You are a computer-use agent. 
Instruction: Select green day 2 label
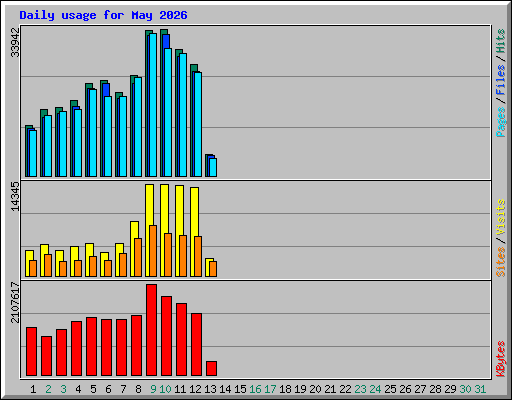48,389
